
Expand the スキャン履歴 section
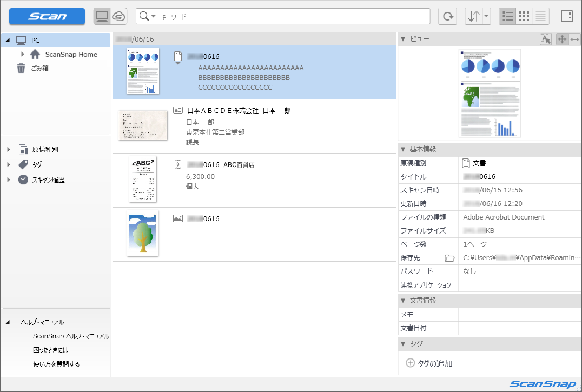point(9,180)
